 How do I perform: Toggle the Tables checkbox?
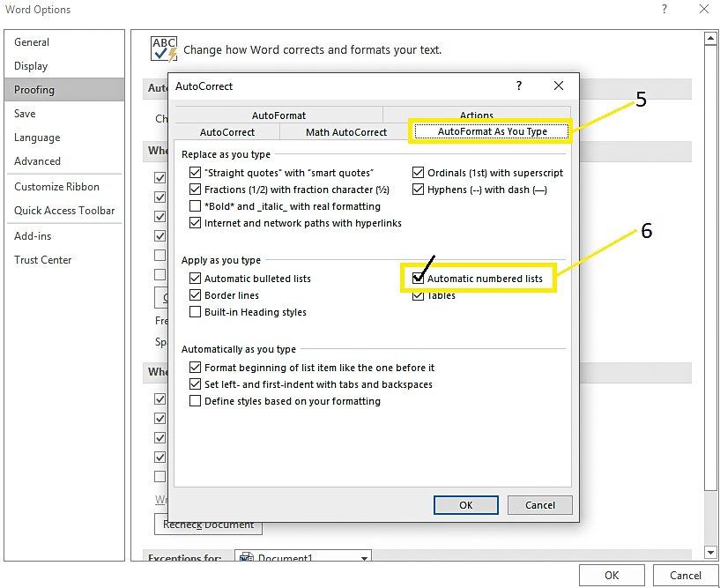pyautogui.click(x=418, y=296)
